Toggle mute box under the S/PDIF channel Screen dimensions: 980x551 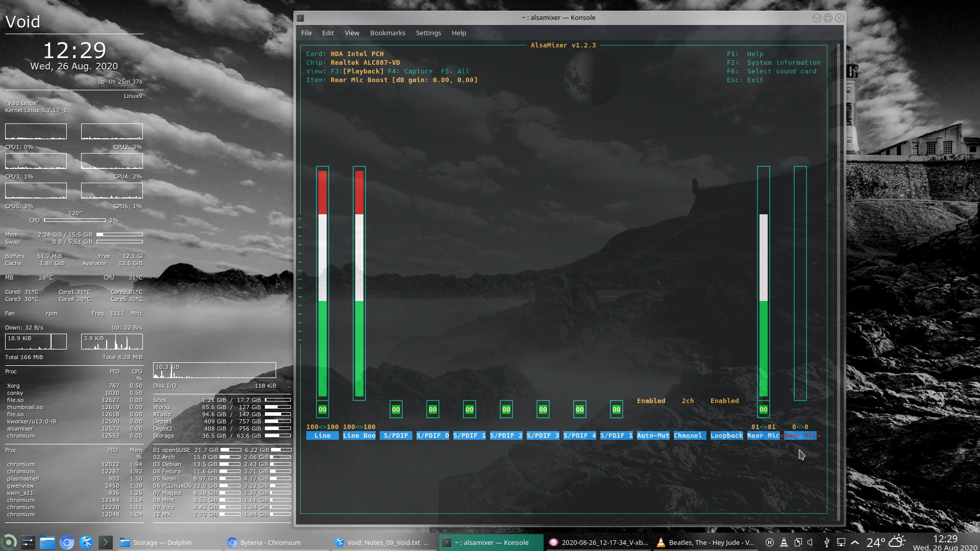[396, 409]
